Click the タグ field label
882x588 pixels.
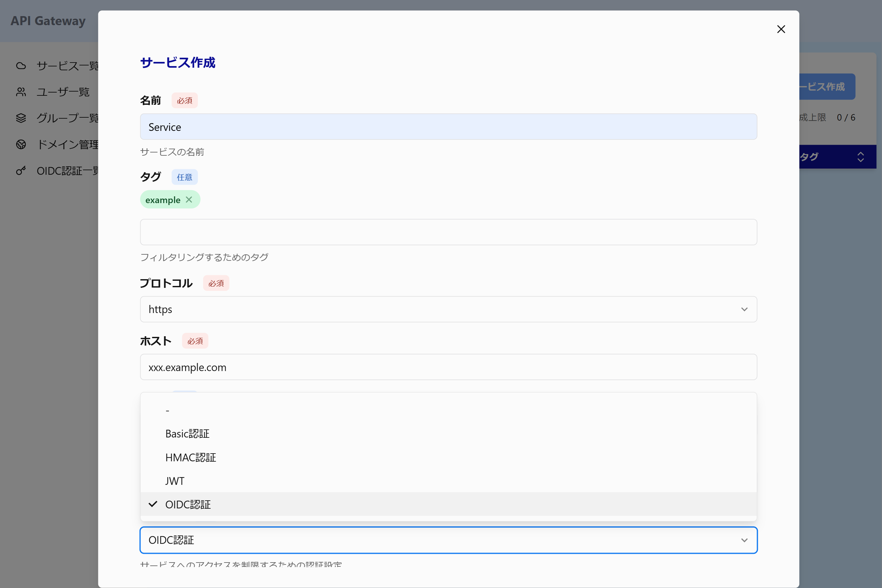pyautogui.click(x=150, y=177)
